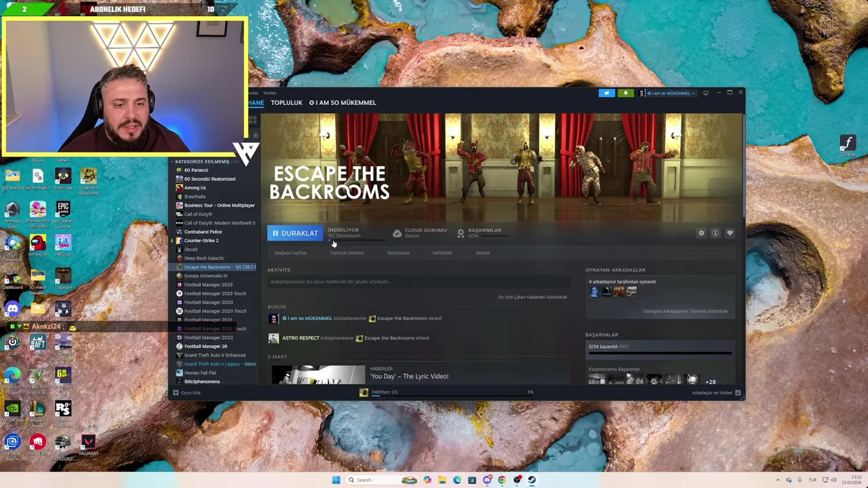The width and height of the screenshot is (868, 488).
Task: Open the NVIDIA App desktop icon
Action: tap(12, 410)
